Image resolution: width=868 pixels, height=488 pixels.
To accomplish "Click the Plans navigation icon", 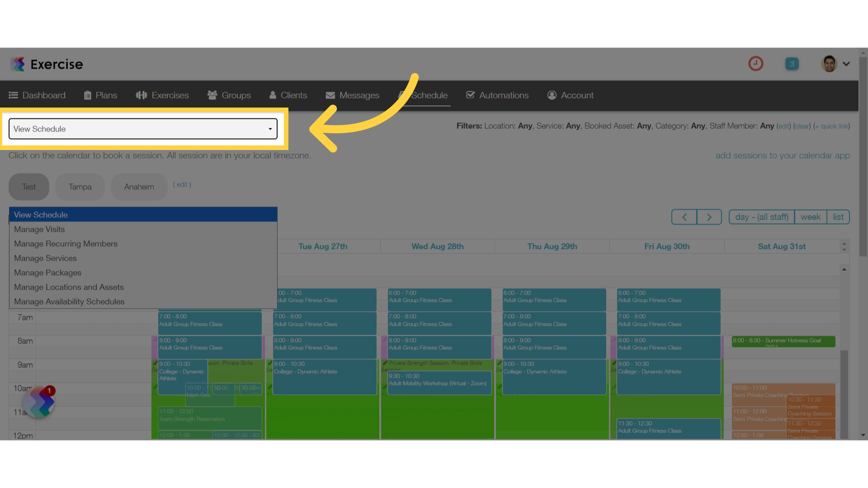I will [x=88, y=95].
